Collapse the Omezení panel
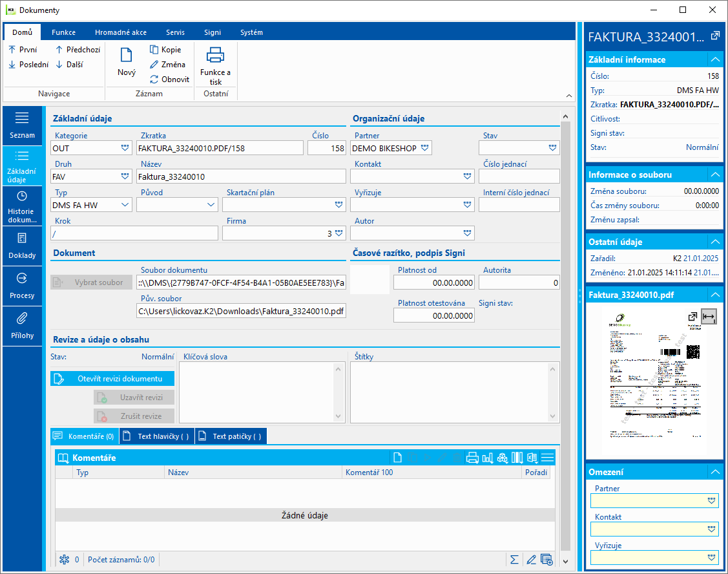 tap(714, 472)
